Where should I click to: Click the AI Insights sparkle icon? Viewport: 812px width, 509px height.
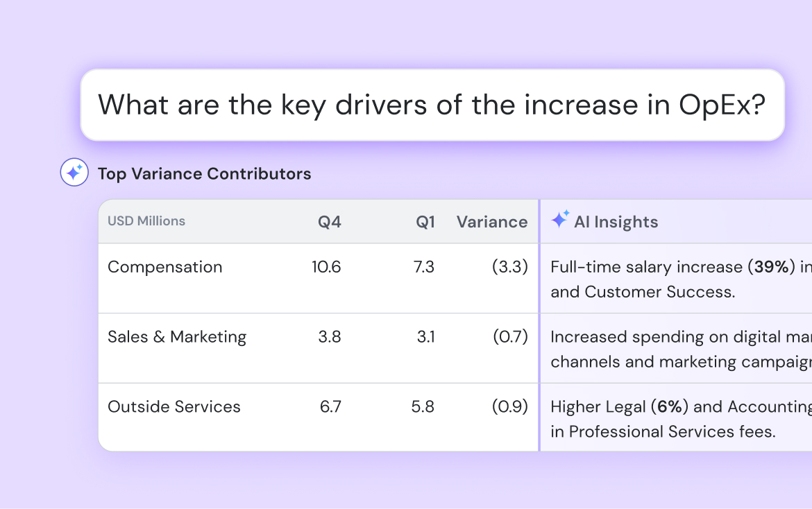pyautogui.click(x=559, y=220)
